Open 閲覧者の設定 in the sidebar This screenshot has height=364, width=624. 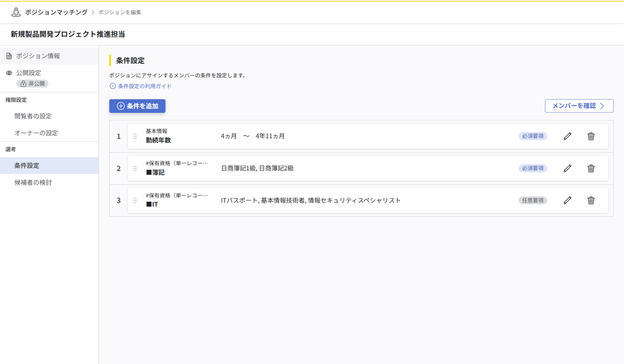tap(49, 116)
